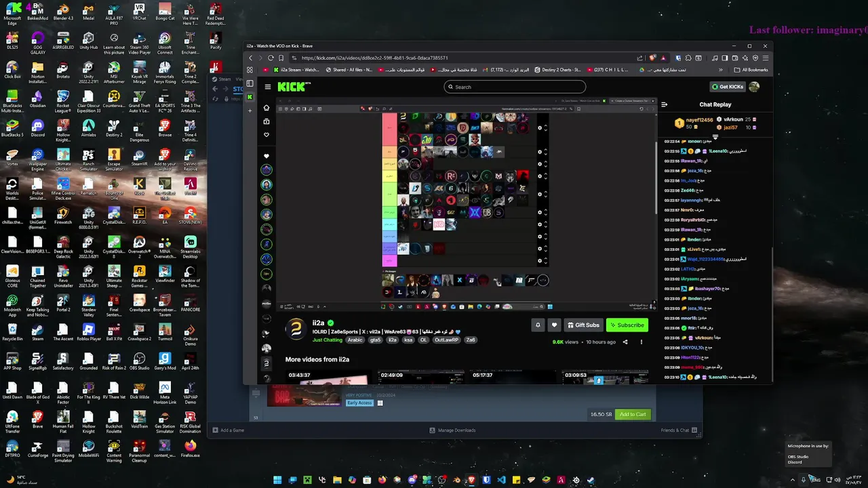Image resolution: width=868 pixels, height=488 pixels.
Task: Select the ksa tag
Action: (408, 340)
